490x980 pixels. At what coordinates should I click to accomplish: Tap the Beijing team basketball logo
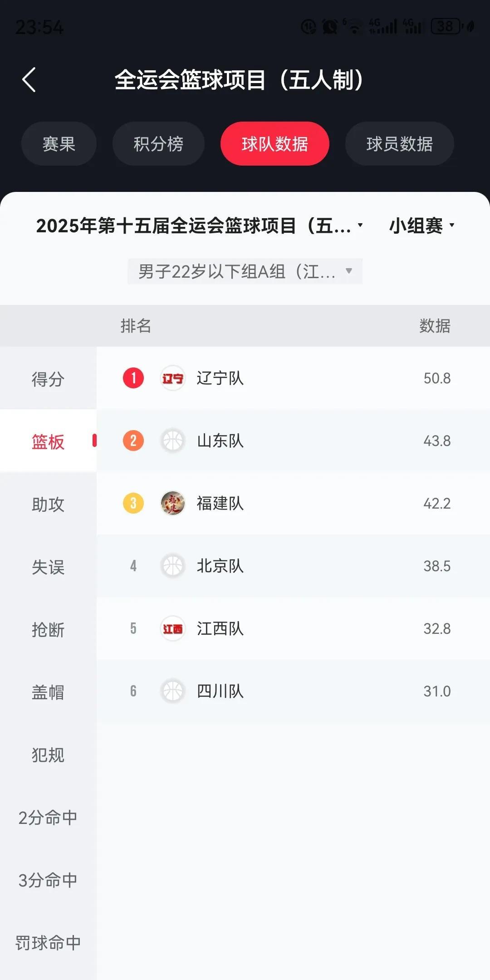[173, 566]
